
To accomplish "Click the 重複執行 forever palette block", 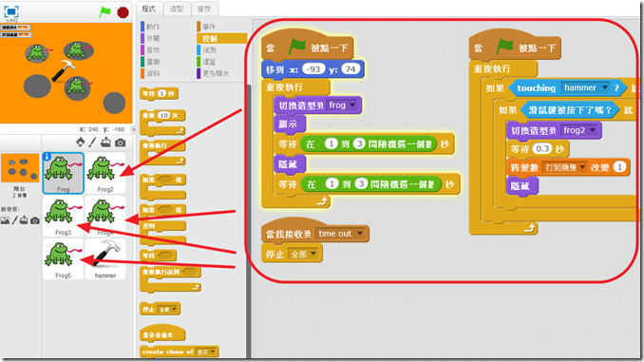I will tap(162, 152).
